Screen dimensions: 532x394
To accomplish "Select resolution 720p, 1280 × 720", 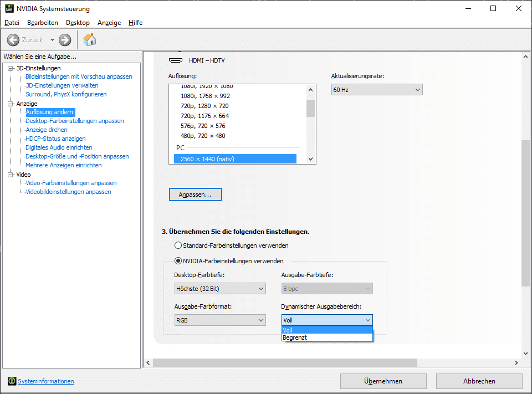I will coord(204,106).
